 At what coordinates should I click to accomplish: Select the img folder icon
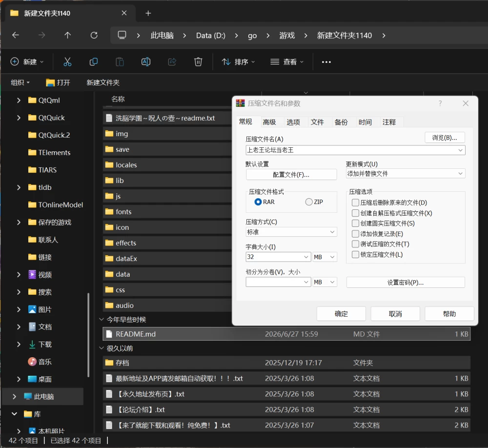[x=109, y=134]
